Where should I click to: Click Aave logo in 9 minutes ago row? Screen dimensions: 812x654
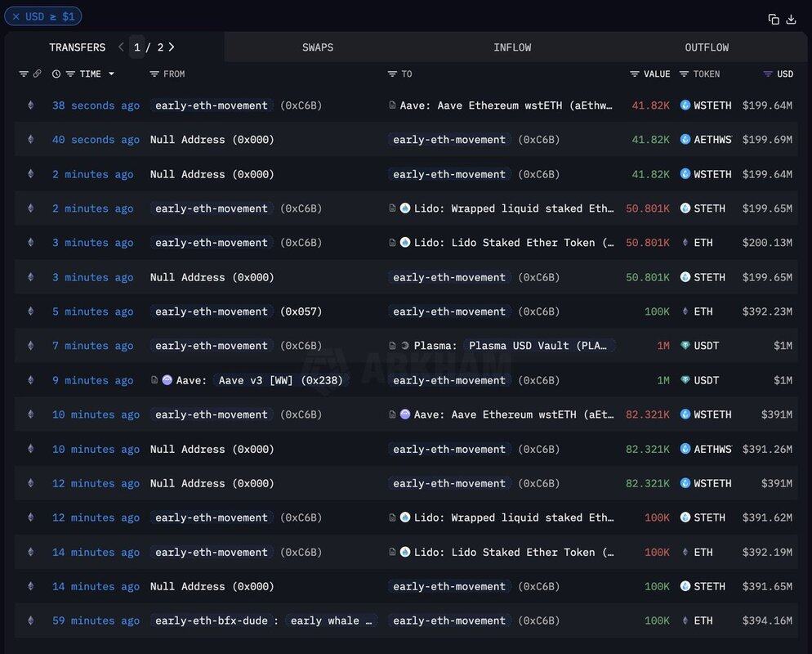click(x=167, y=380)
